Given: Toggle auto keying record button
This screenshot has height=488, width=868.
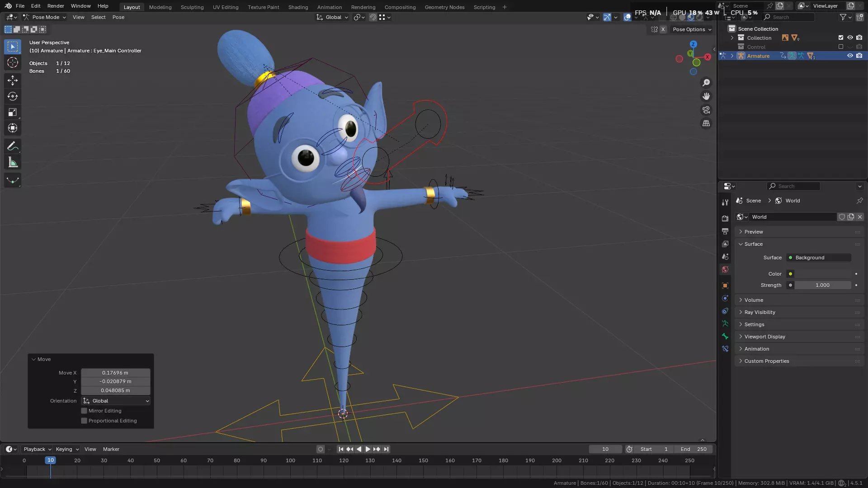Looking at the screenshot, I should [x=321, y=449].
